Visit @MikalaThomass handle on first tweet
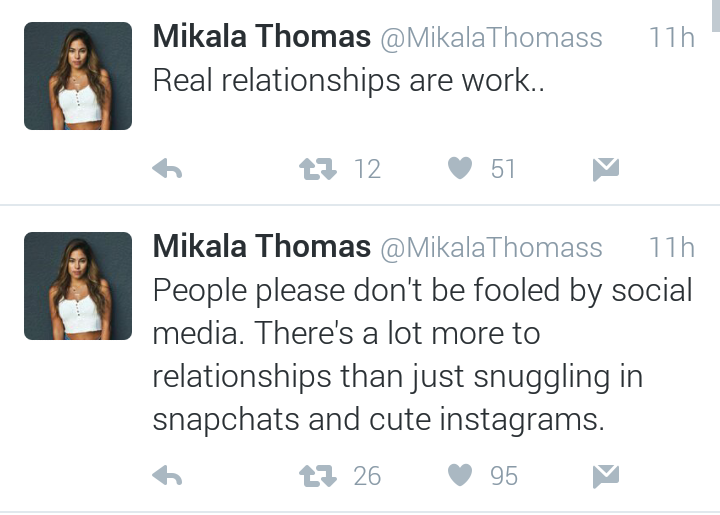 (x=491, y=38)
